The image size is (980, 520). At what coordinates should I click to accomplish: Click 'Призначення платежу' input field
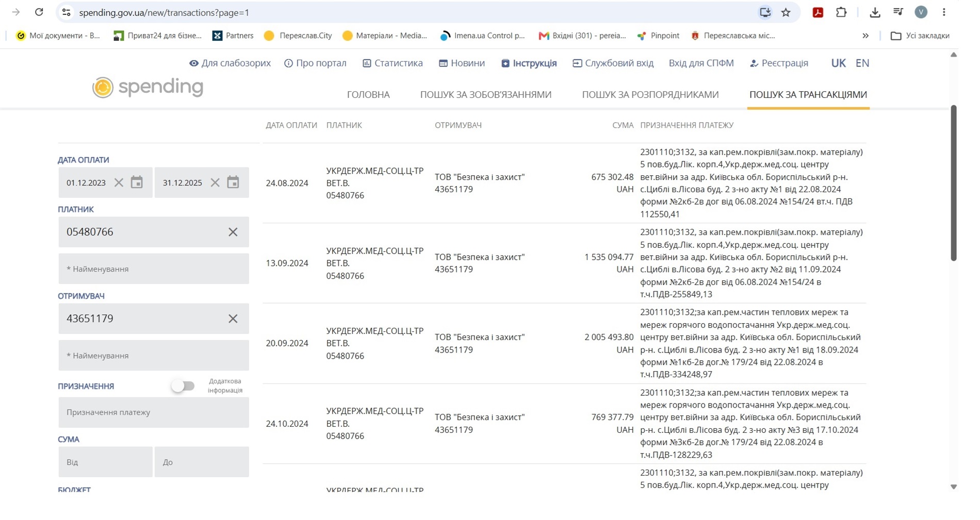(154, 412)
